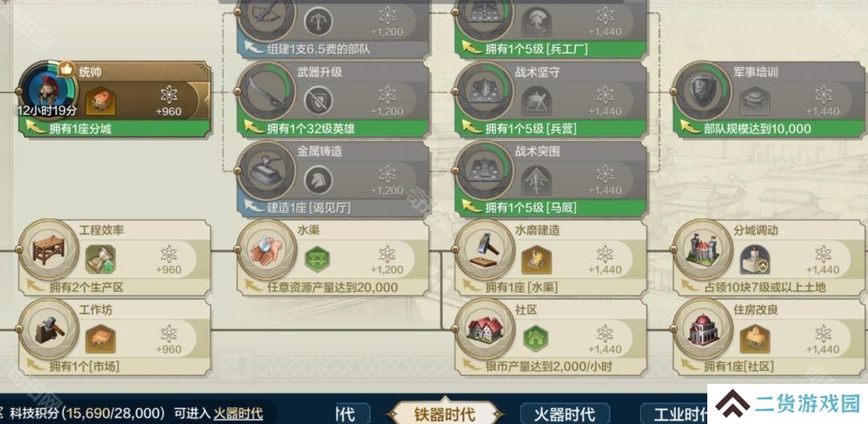Open the 工作坊 workshop anvil icon

pos(48,328)
